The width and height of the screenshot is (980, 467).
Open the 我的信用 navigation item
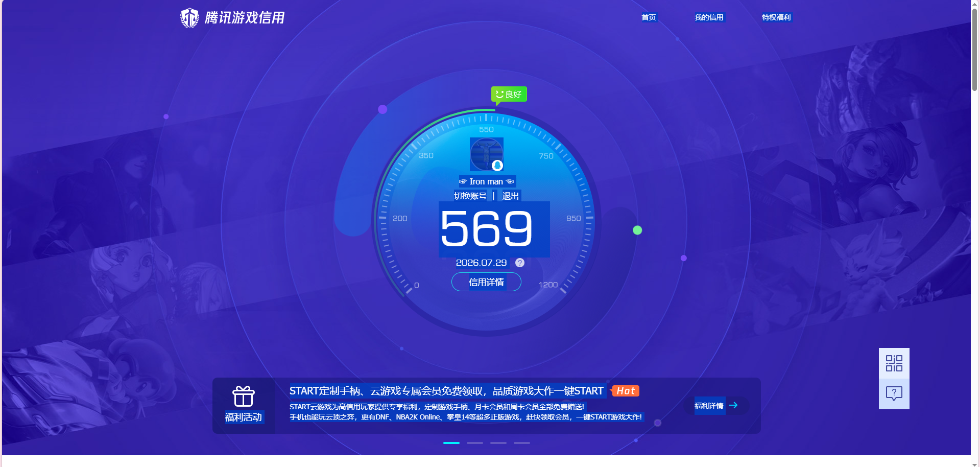709,17
